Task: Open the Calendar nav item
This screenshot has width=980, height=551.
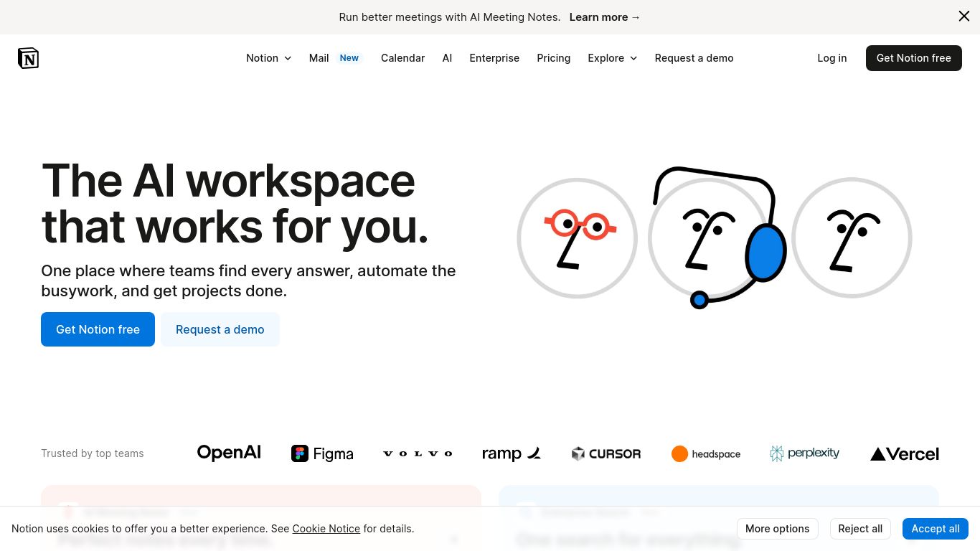Action: coord(402,58)
